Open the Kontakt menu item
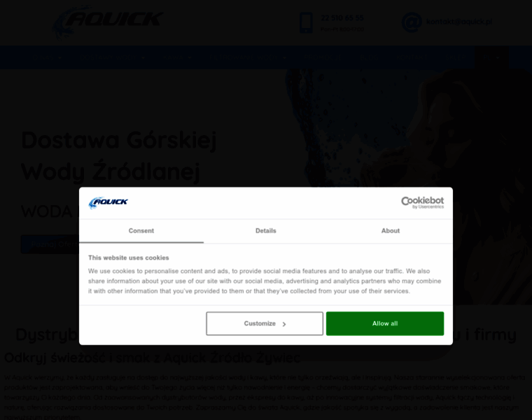Viewport: 532px width, 420px height. tap(412, 57)
